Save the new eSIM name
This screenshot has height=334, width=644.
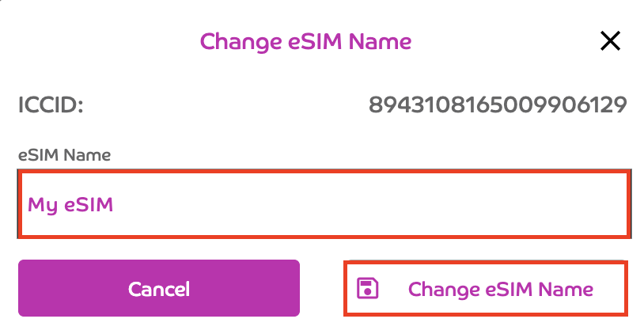(x=486, y=289)
